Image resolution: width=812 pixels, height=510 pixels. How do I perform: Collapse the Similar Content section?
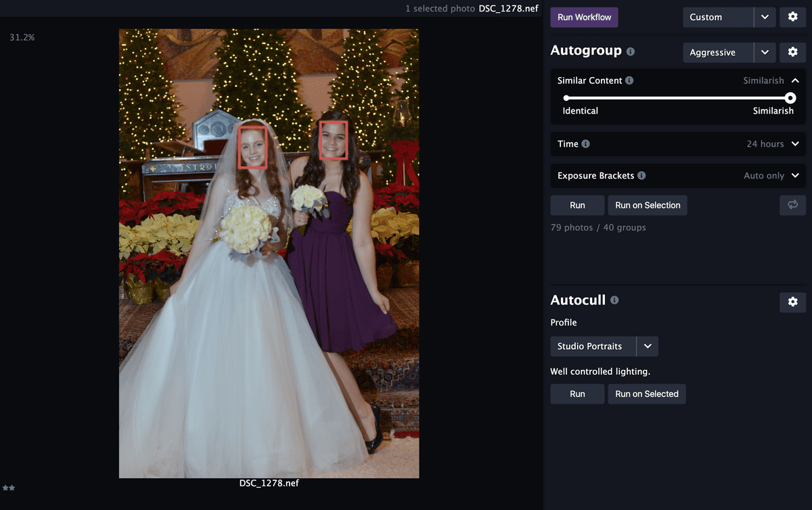point(795,80)
